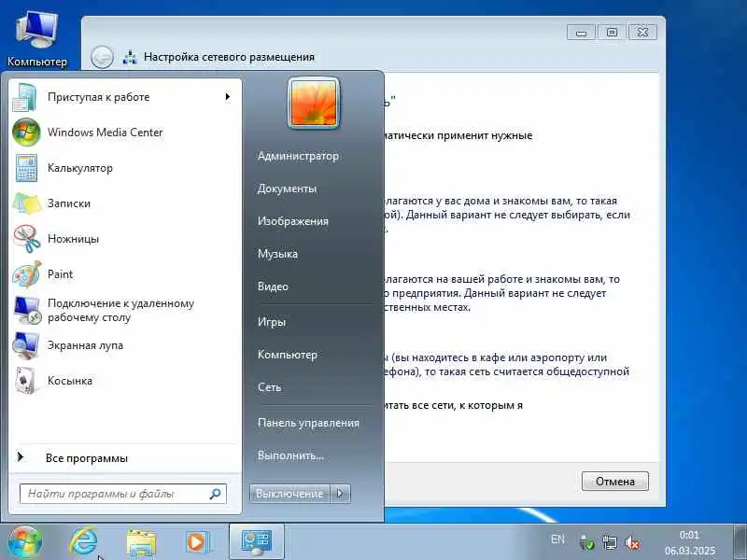Open Администратор user folder

(x=298, y=156)
